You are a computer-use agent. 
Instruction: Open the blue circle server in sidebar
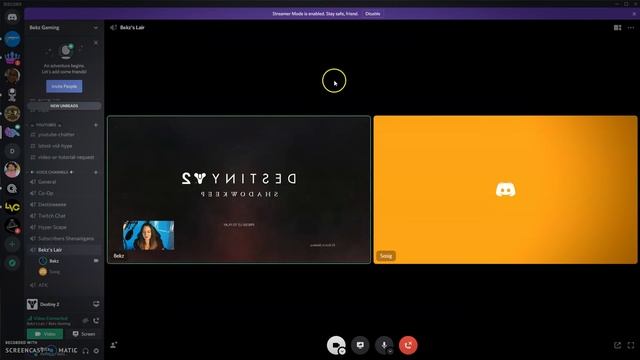[12, 39]
